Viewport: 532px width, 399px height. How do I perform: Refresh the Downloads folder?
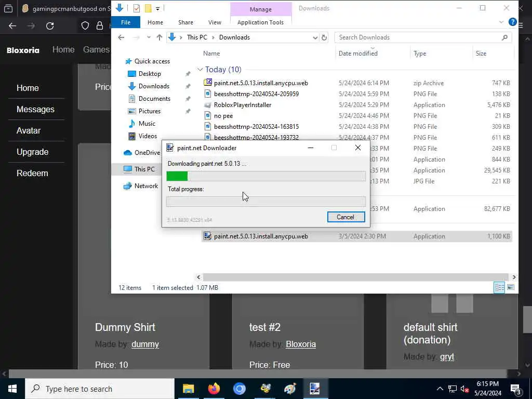click(x=324, y=37)
